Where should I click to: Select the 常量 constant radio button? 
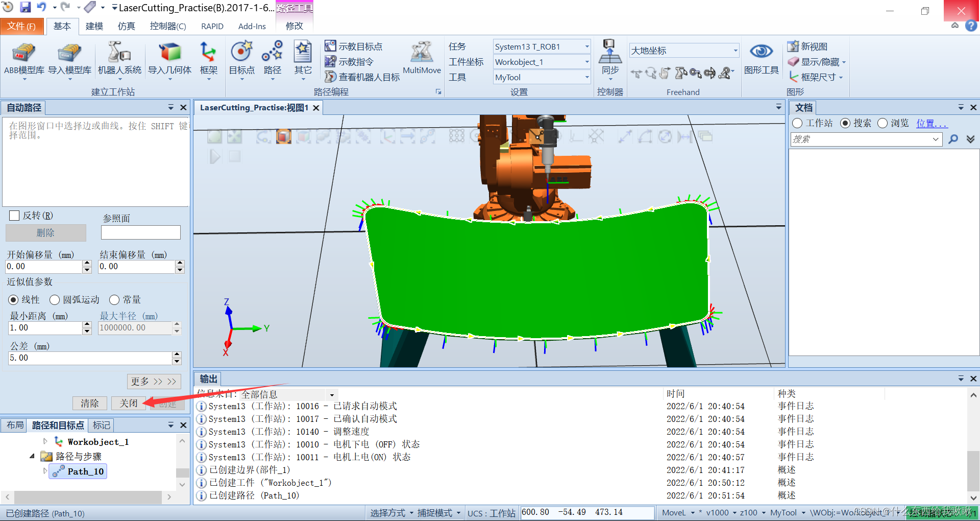(114, 300)
